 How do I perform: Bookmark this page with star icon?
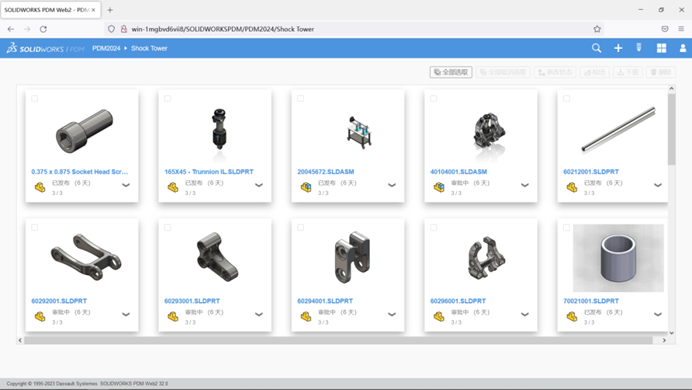point(597,29)
